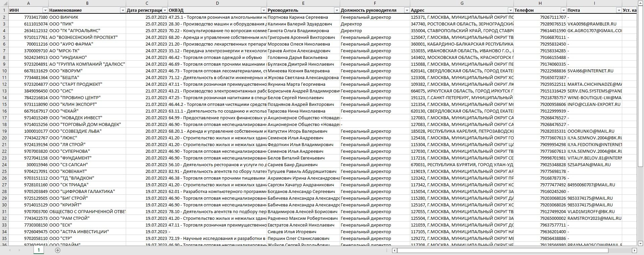The height and width of the screenshot is (255, 644).
Task: Select cell OOORUNKO@MAIL.RU
Action: [x=594, y=131]
